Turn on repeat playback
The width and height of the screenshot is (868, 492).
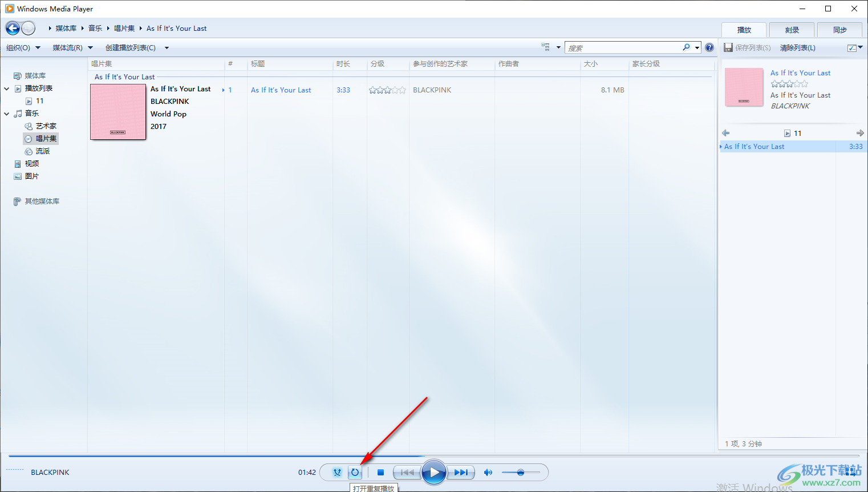point(355,472)
